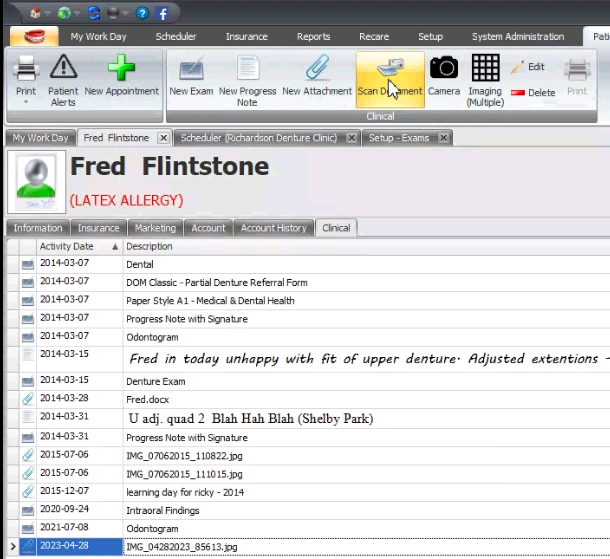This screenshot has width=610, height=559.
Task: Click the blue refresh arrows icon
Action: (94, 14)
